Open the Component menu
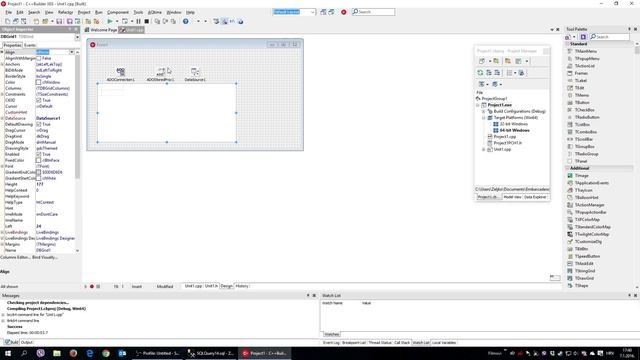This screenshot has width=640, height=360. tap(118, 12)
